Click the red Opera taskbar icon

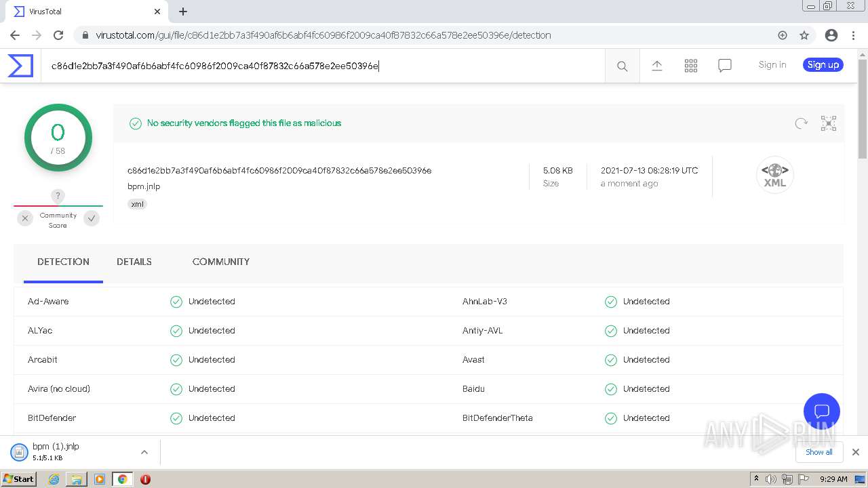(x=145, y=479)
